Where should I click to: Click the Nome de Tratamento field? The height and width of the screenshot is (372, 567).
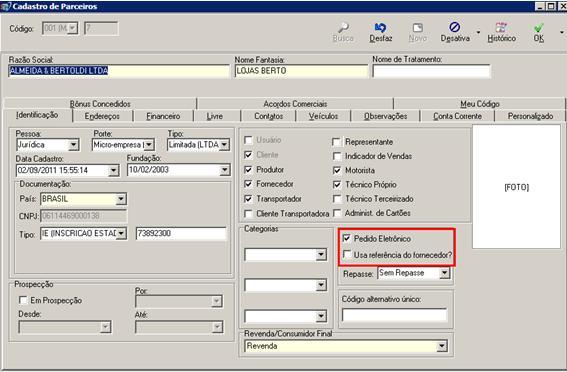[x=431, y=71]
